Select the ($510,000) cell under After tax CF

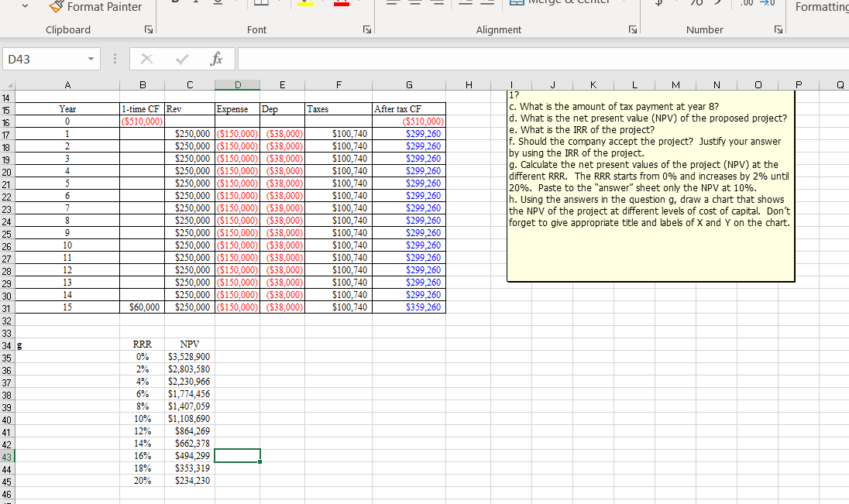[409, 122]
